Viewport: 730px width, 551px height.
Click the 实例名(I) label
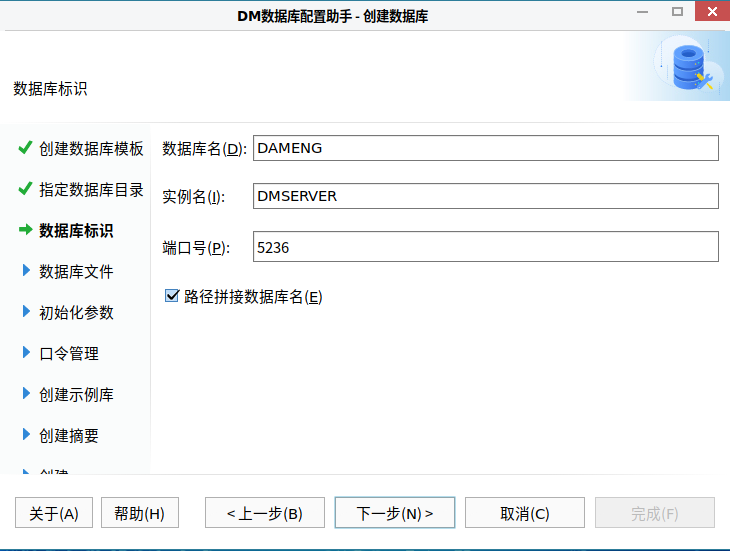coord(194,197)
